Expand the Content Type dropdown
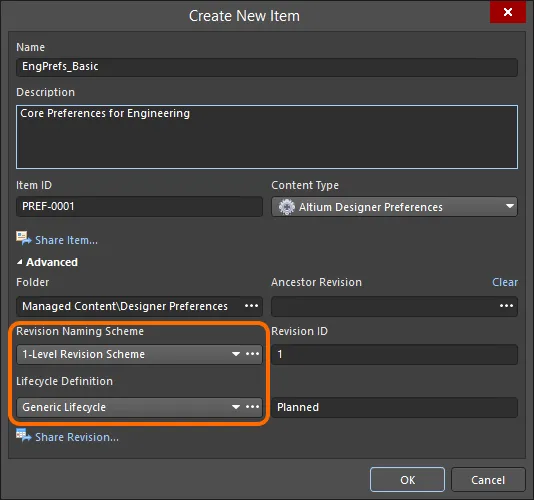Screen dimensions: 534x500 click(x=509, y=206)
